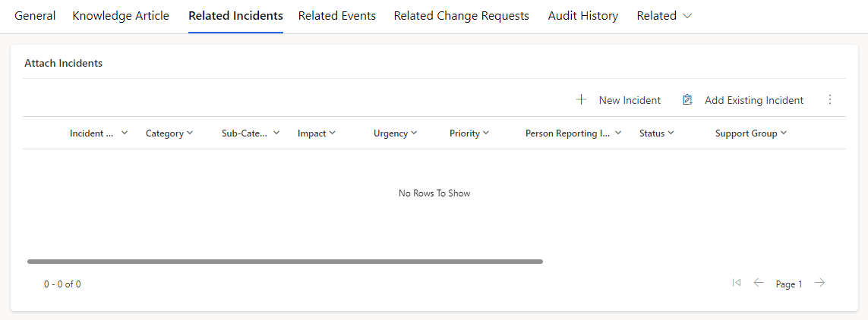Open the Support Group column dropdown
Image resolution: width=868 pixels, height=320 pixels.
point(783,133)
